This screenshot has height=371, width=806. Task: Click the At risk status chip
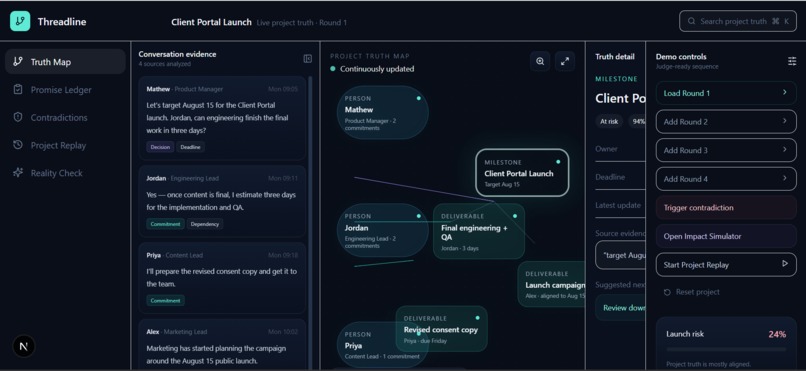click(609, 122)
